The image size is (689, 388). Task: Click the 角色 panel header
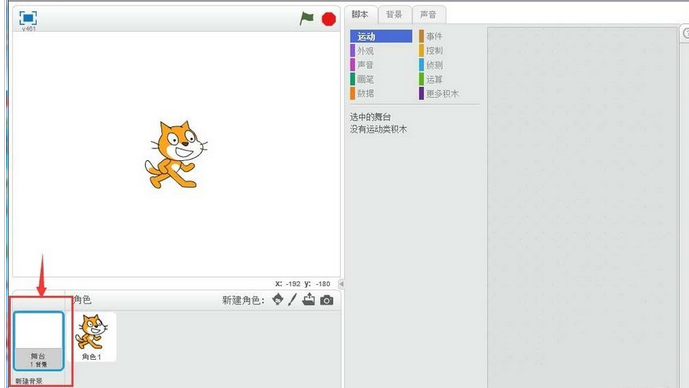click(82, 300)
